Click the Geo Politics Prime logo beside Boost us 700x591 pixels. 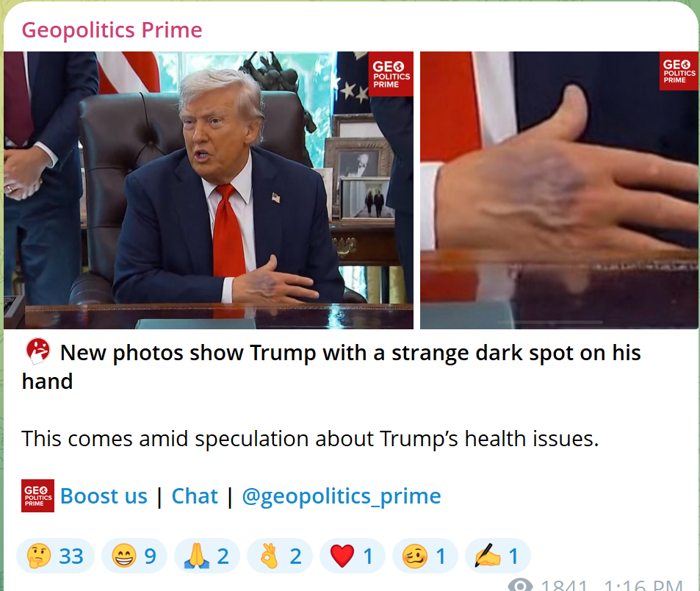(x=38, y=496)
